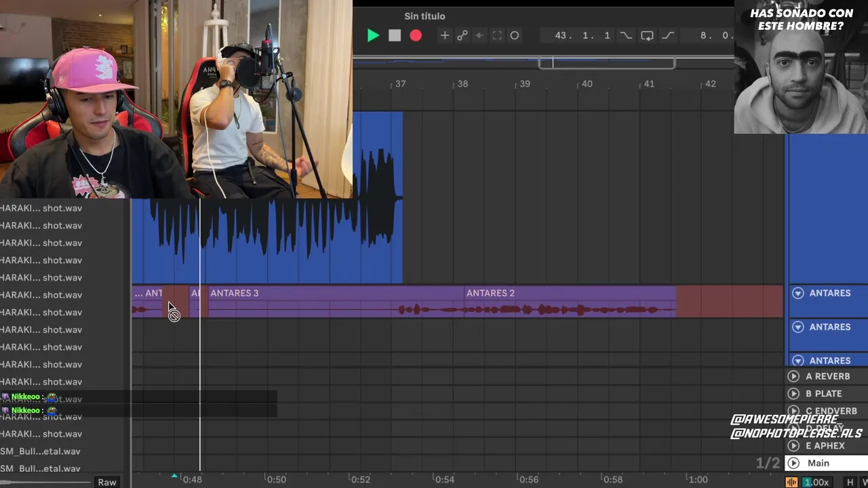
Task: Click the Session Record circle icon
Action: [x=515, y=35]
